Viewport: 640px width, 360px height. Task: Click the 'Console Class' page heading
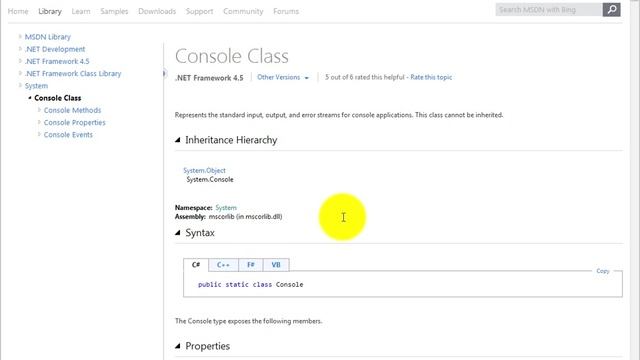232,56
